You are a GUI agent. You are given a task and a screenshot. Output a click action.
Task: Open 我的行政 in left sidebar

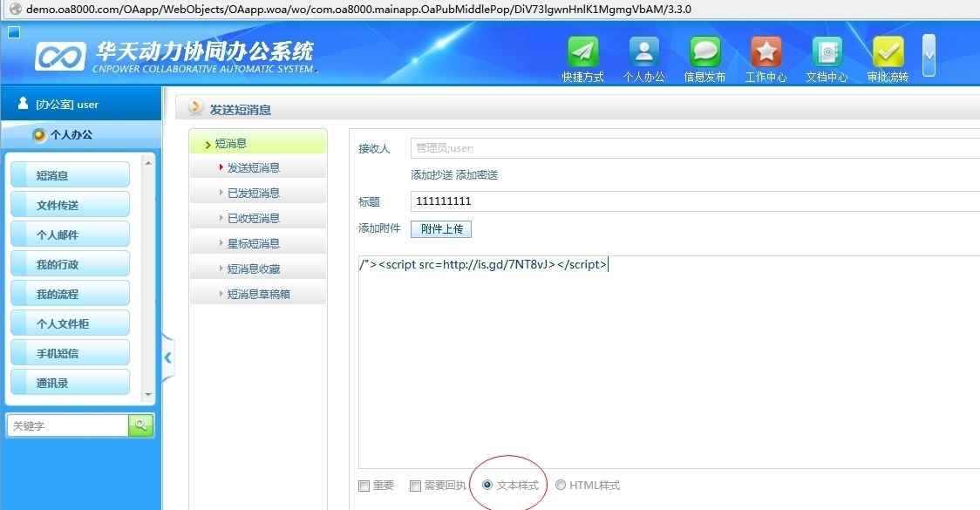tap(70, 264)
